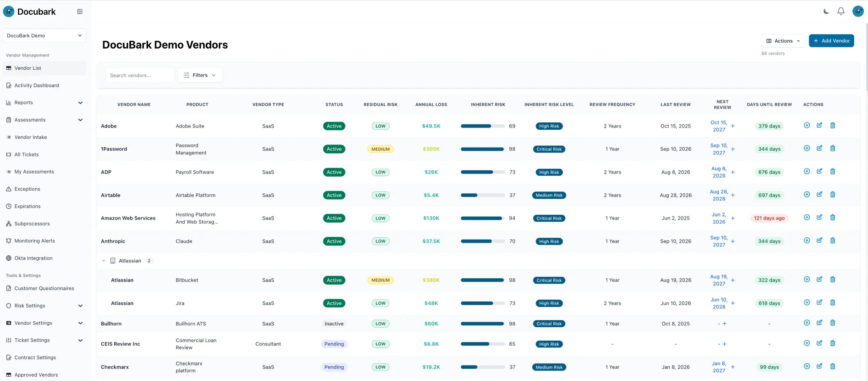Delete the 1Password vendor
868x381 pixels.
(x=832, y=148)
